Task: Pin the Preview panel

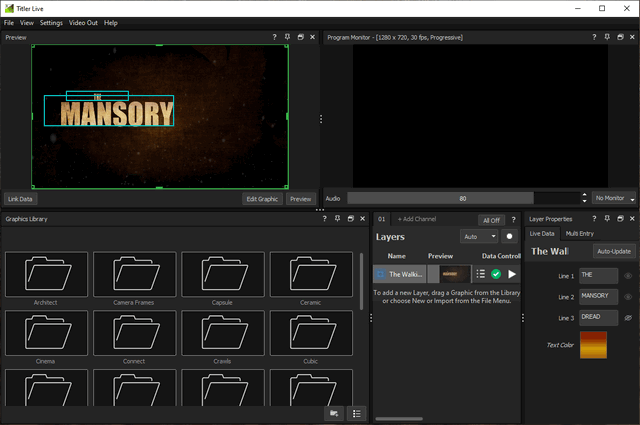Action: (x=287, y=37)
